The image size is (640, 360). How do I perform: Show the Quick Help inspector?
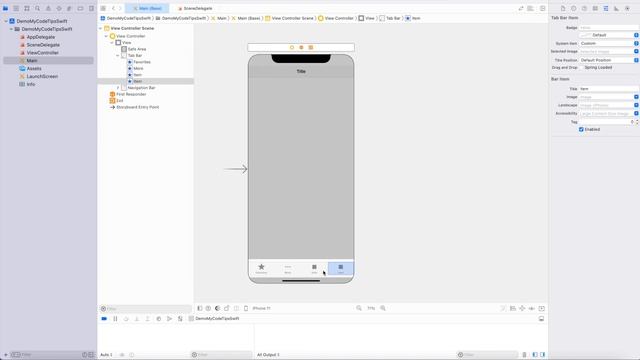[x=584, y=8]
